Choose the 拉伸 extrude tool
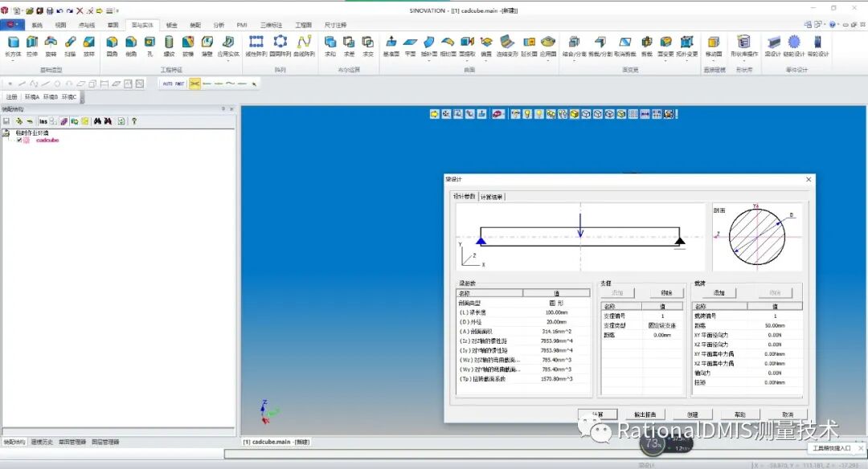This screenshot has height=469, width=868. coord(32,45)
